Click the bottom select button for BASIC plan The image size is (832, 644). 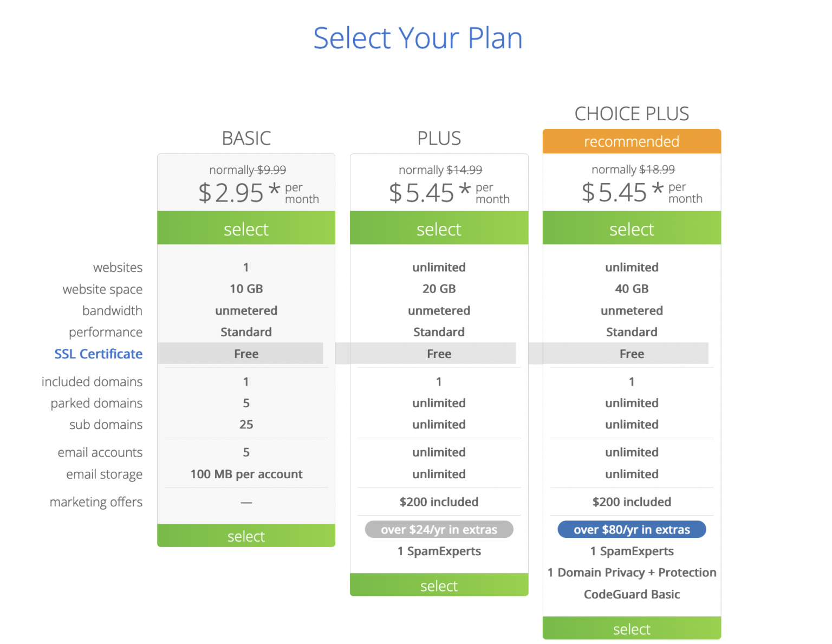click(246, 536)
